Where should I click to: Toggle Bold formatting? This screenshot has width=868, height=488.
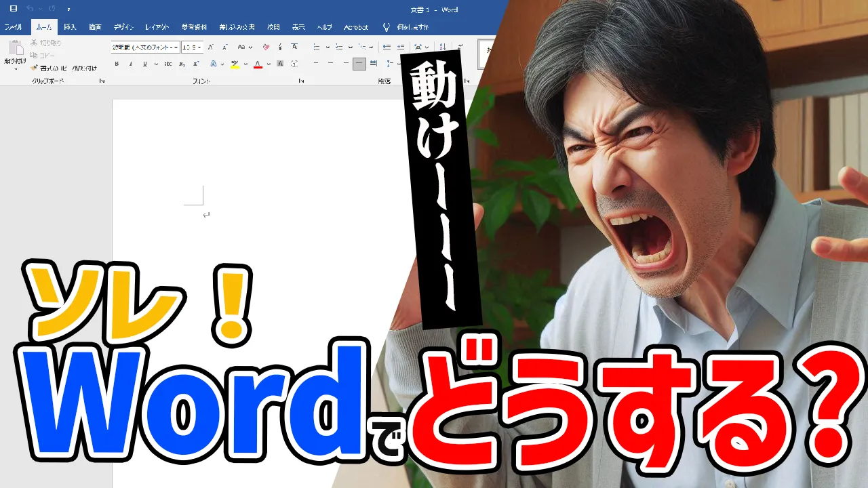tap(117, 64)
